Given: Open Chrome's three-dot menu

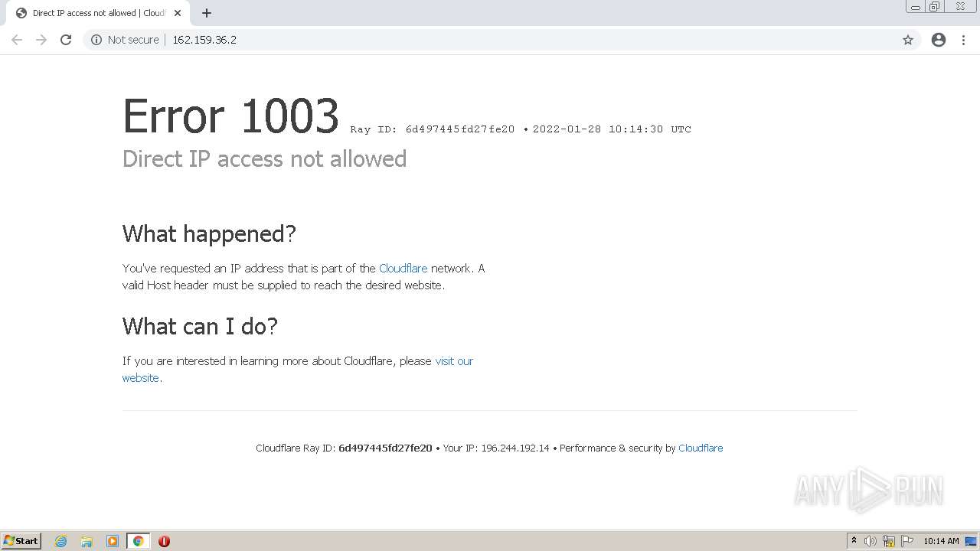Looking at the screenshot, I should click(964, 40).
